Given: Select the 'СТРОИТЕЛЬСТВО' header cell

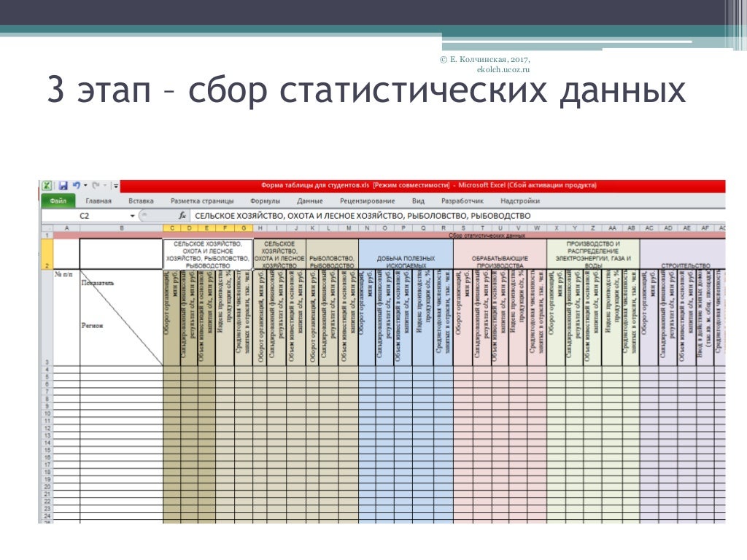Looking at the screenshot, I should point(683,254).
